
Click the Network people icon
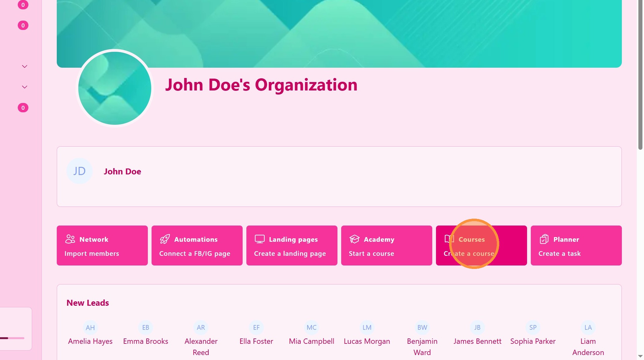70,239
